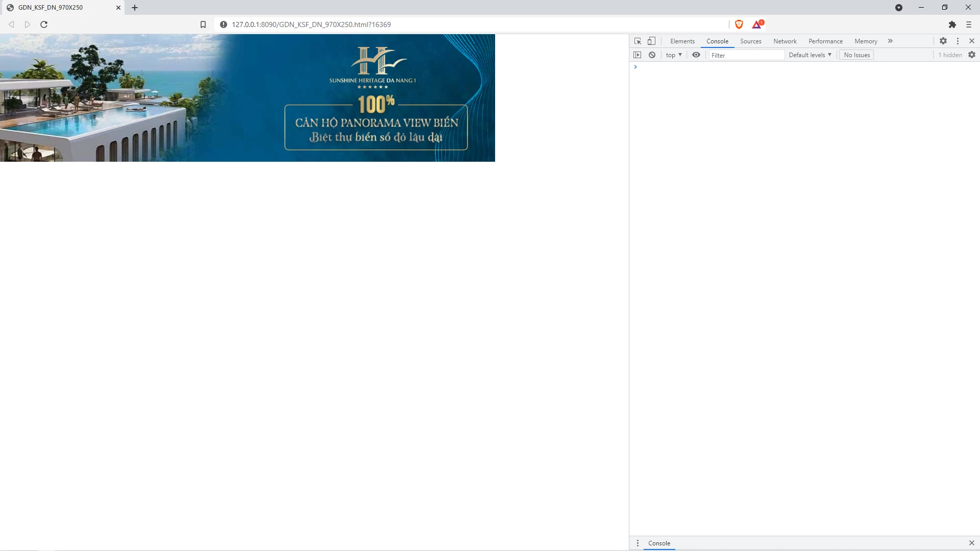The height and width of the screenshot is (551, 980).
Task: Switch to the Elements tab
Action: (682, 41)
